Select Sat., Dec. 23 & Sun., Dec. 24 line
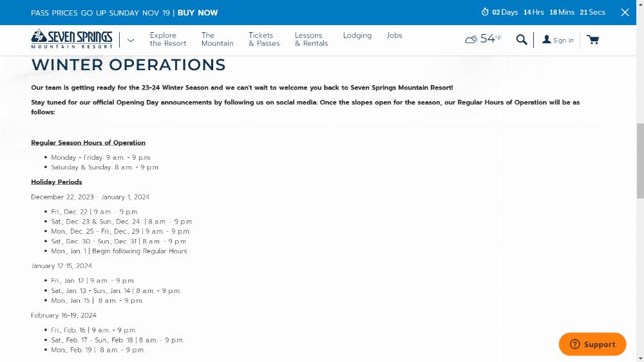Screen dimensions: 644x362 (x=122, y=222)
